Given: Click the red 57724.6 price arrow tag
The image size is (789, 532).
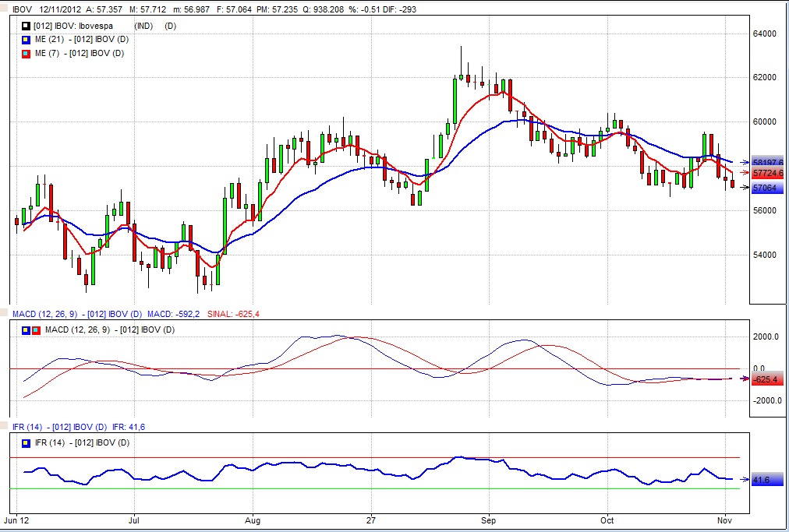Looking at the screenshot, I should point(767,173).
